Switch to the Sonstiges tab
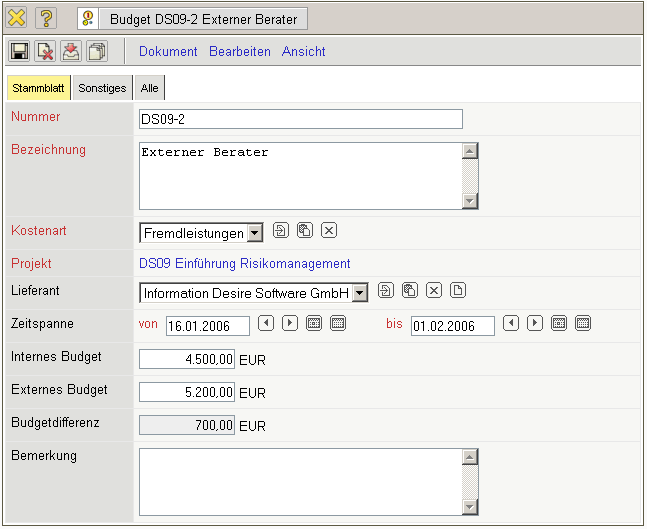This screenshot has height=529, width=647. 102,88
